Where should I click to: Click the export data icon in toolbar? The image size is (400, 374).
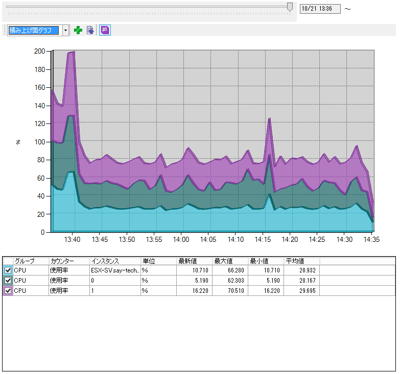coord(90,30)
